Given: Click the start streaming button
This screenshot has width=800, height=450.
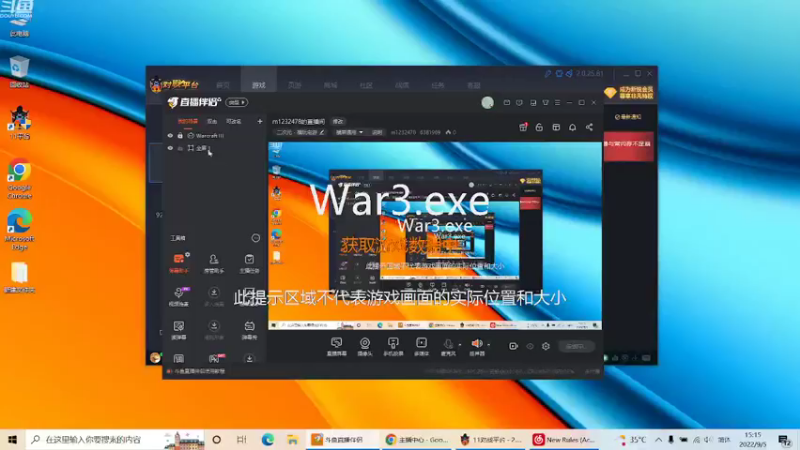Looking at the screenshot, I should pyautogui.click(x=576, y=346).
